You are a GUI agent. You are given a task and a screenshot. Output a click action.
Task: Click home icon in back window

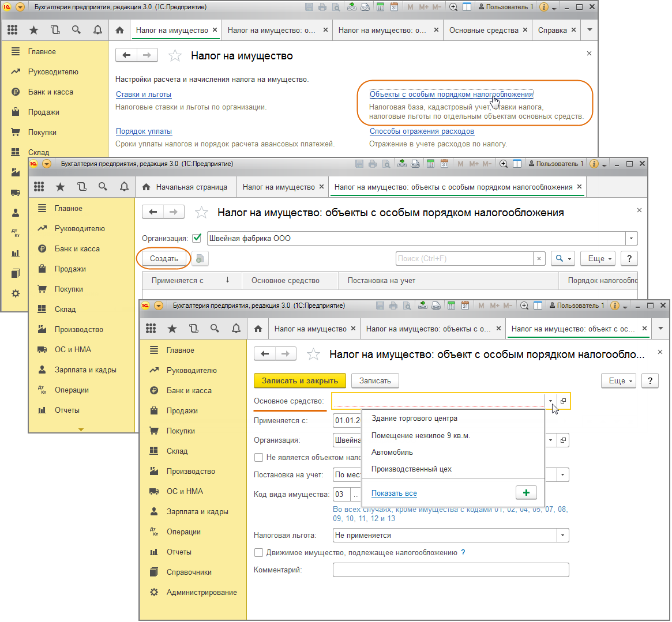[x=119, y=30]
